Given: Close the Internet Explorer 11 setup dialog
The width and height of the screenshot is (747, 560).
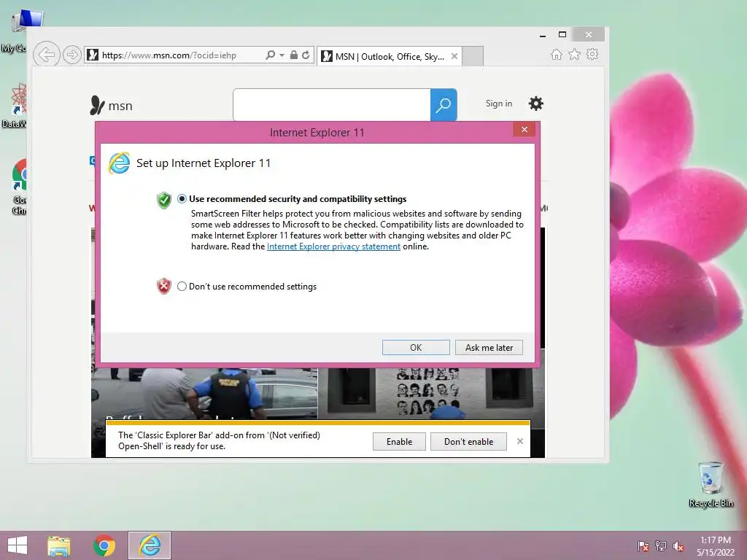Looking at the screenshot, I should point(525,130).
